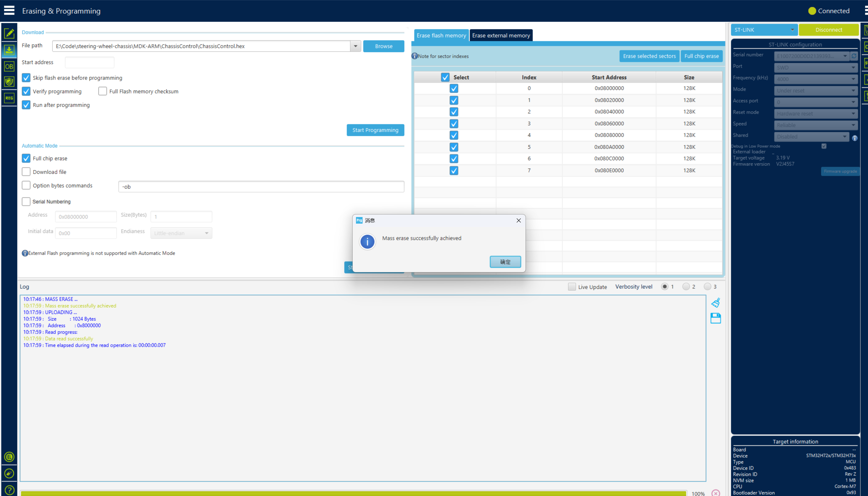Open the Speed Reliable dropdown

[x=816, y=125]
